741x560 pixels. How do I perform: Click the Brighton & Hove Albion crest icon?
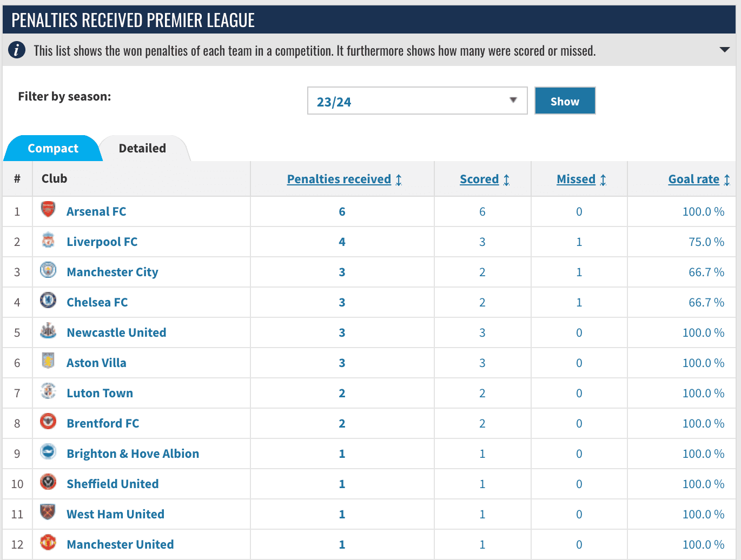coord(48,451)
